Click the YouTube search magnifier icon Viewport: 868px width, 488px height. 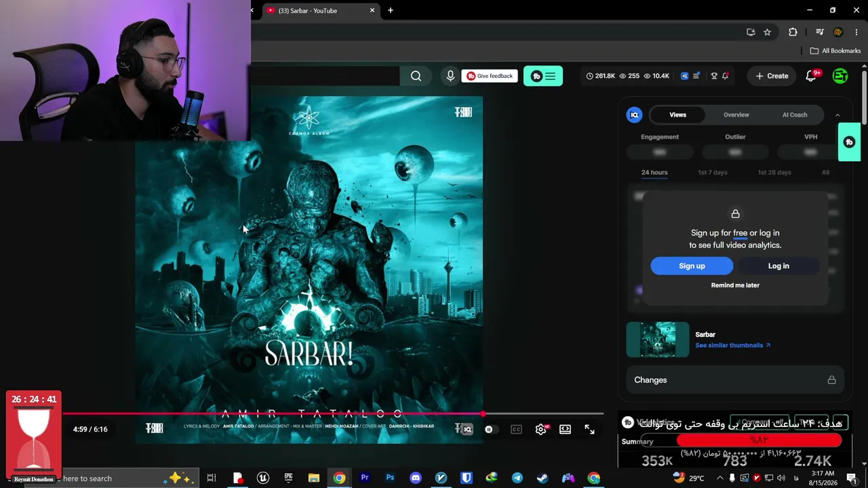[x=416, y=76]
